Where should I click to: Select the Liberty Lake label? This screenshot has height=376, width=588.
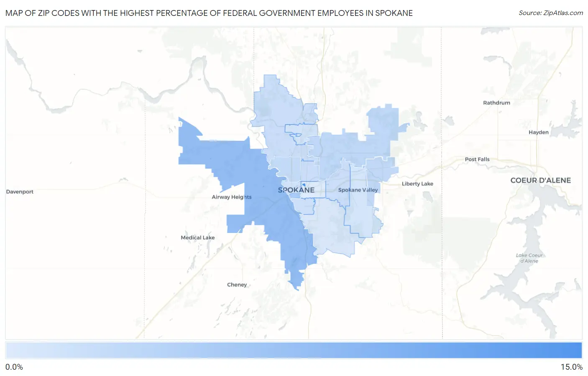click(x=417, y=184)
